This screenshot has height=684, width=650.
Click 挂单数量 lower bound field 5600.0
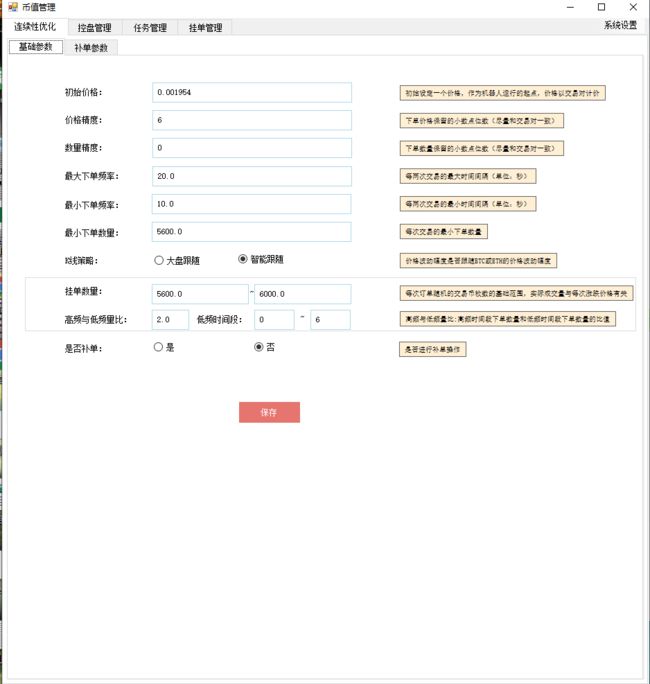200,294
